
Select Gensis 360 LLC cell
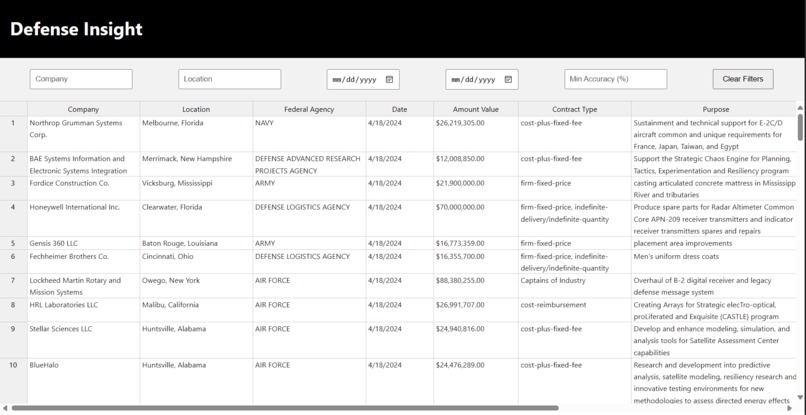83,243
